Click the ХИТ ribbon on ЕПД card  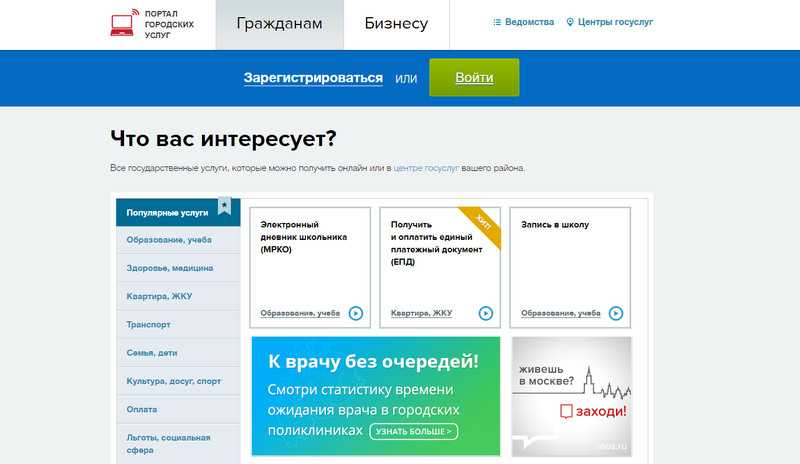click(x=484, y=223)
